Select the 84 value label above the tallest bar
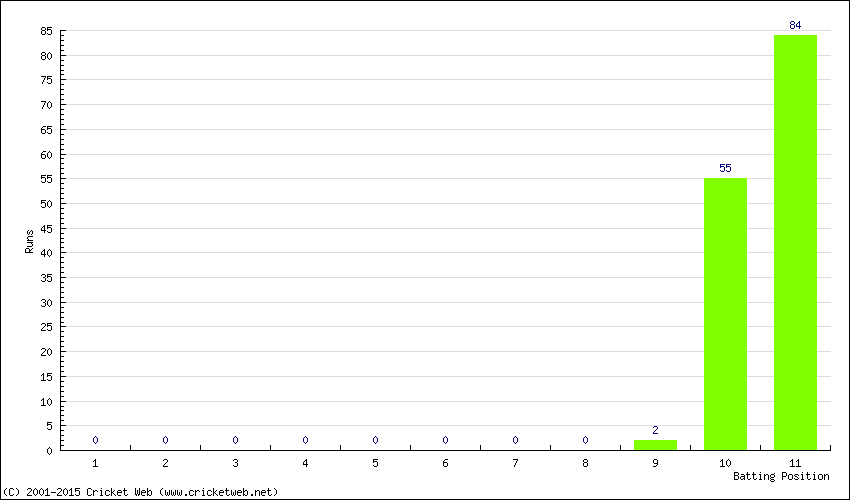The image size is (850, 500). tap(795, 25)
